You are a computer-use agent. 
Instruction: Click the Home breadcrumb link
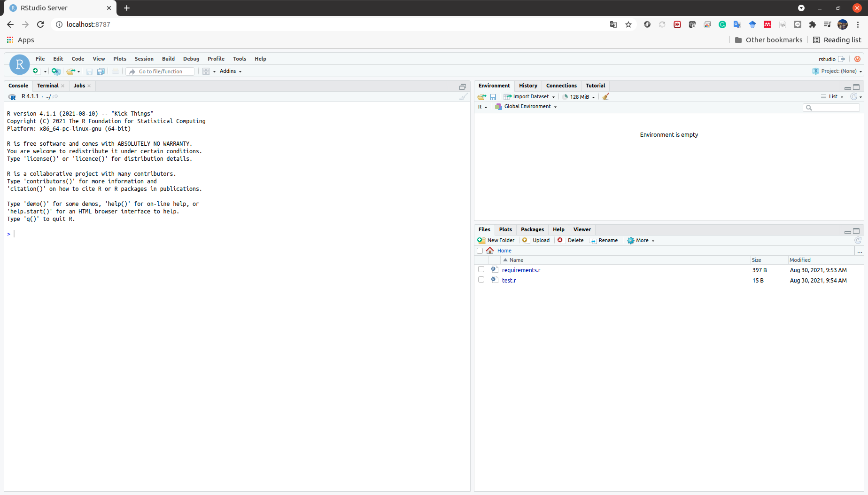coord(504,251)
